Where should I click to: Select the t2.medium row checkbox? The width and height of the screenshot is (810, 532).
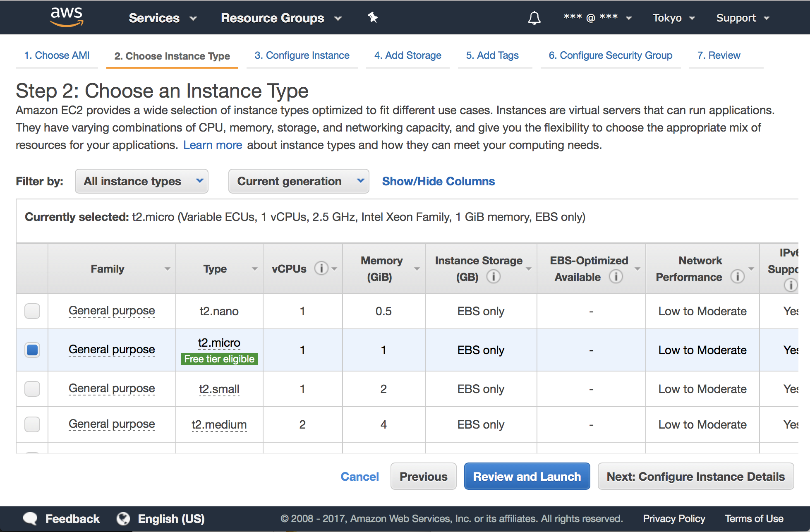tap(32, 424)
